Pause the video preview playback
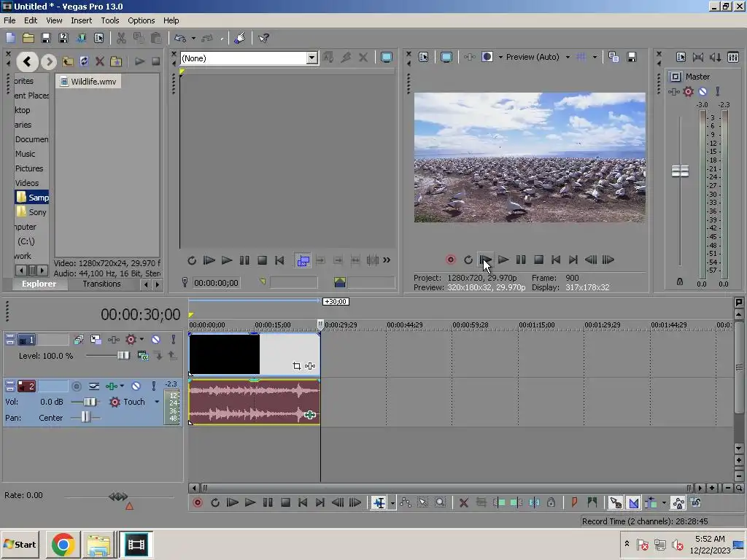The width and height of the screenshot is (747, 560). click(x=521, y=260)
